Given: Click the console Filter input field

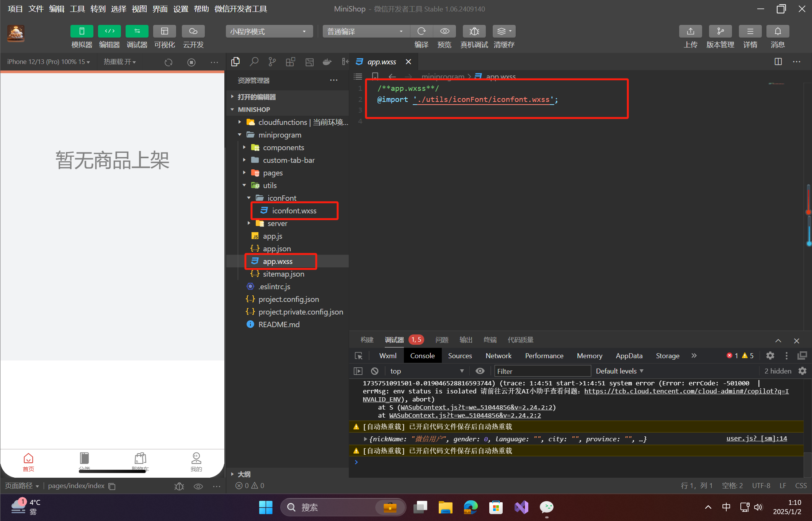Looking at the screenshot, I should click(542, 371).
